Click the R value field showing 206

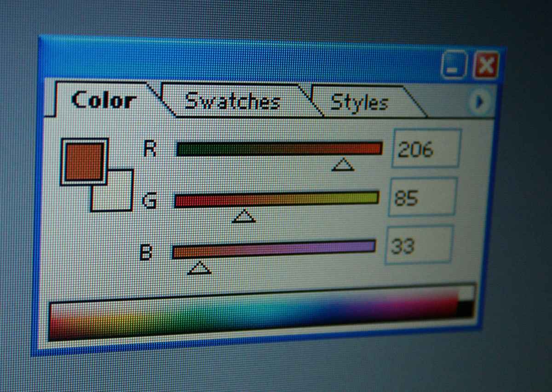(x=426, y=148)
